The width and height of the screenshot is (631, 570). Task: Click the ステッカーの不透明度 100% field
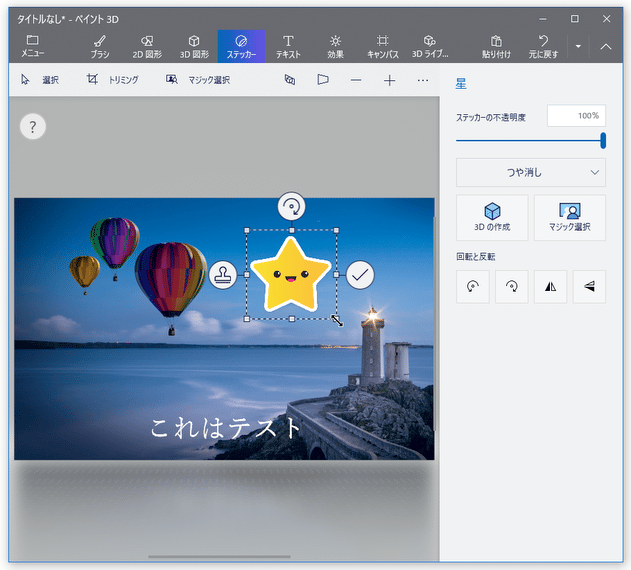(x=576, y=116)
